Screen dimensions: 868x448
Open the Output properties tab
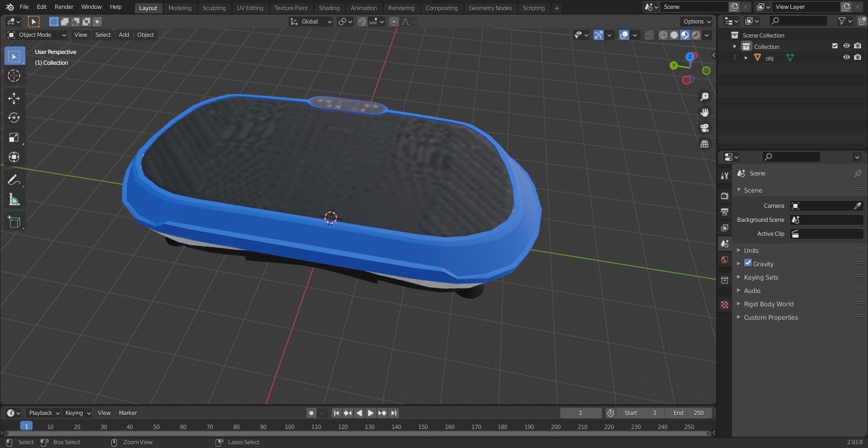724,212
